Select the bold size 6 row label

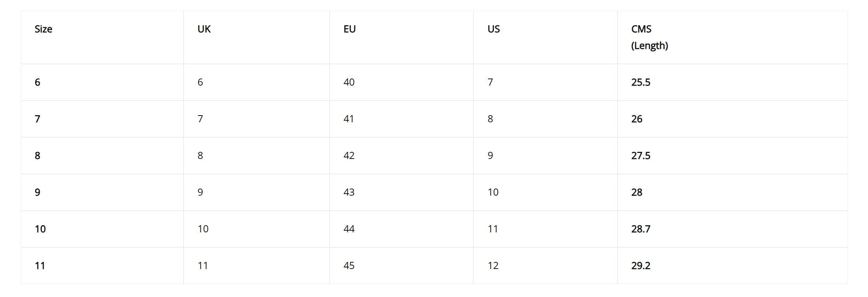point(37,82)
